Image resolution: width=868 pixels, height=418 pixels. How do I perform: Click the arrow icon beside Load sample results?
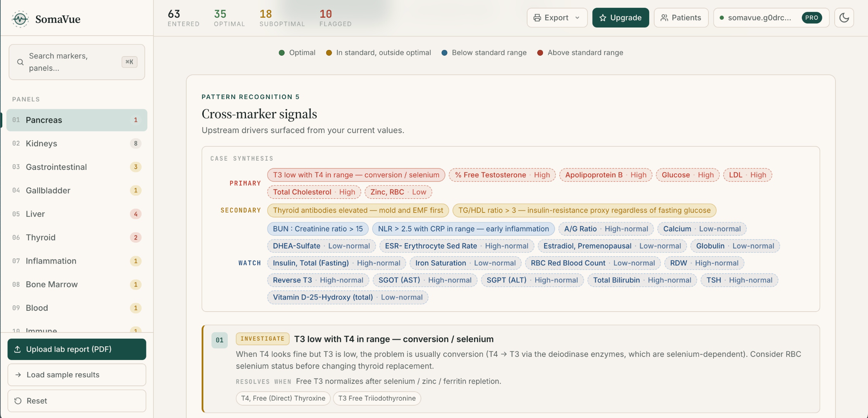[18, 375]
